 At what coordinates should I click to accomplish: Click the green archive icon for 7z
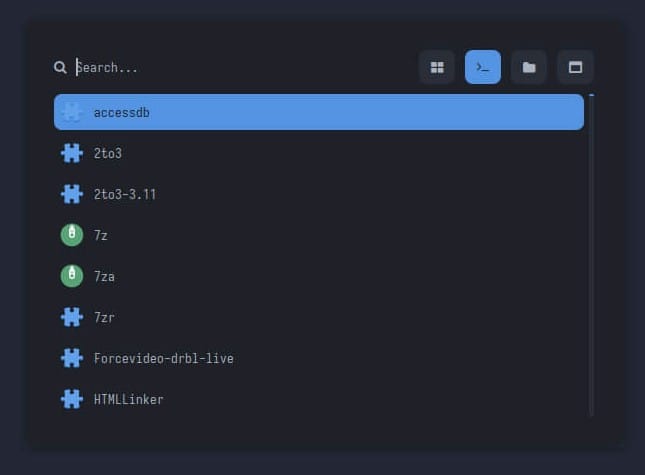72,235
